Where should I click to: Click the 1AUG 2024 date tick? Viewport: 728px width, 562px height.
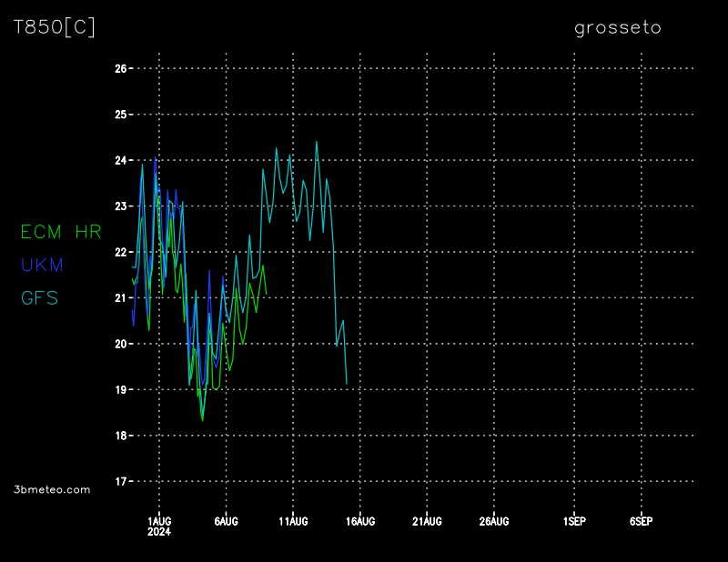tap(159, 526)
